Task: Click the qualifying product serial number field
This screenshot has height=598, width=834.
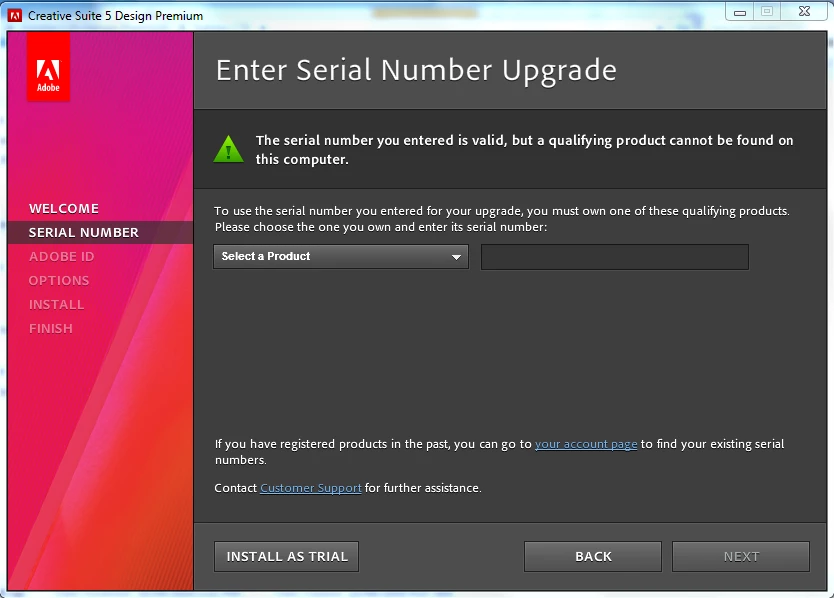Action: pos(615,257)
